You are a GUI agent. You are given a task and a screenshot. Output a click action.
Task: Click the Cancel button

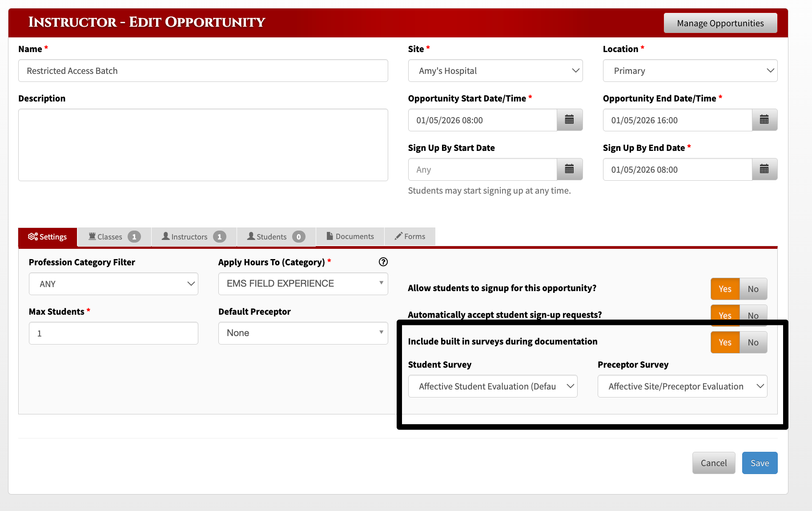714,463
